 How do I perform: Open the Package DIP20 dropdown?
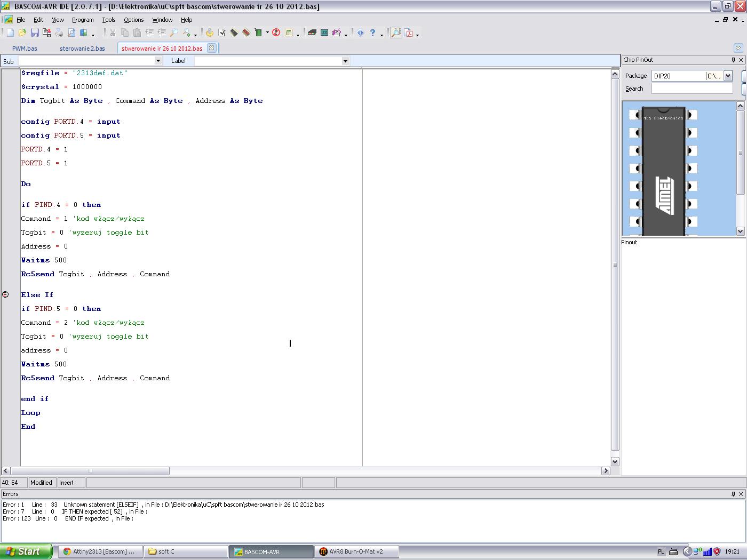(728, 76)
